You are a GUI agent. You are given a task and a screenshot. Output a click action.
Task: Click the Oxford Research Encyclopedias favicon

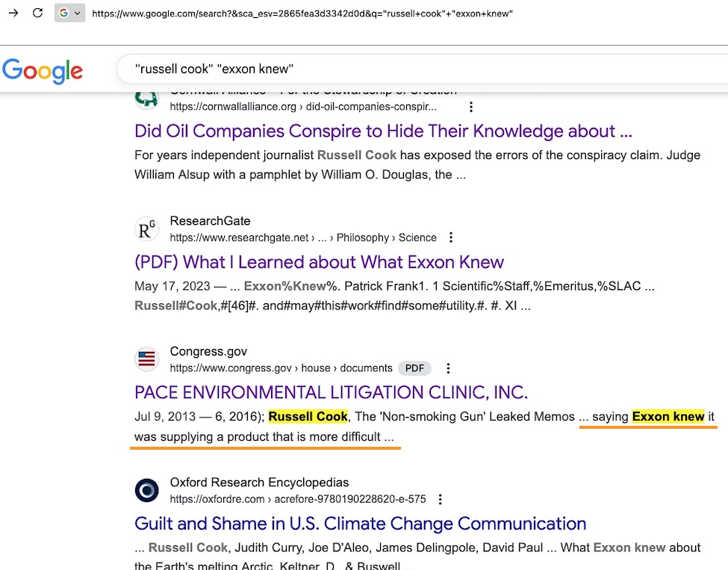click(147, 490)
